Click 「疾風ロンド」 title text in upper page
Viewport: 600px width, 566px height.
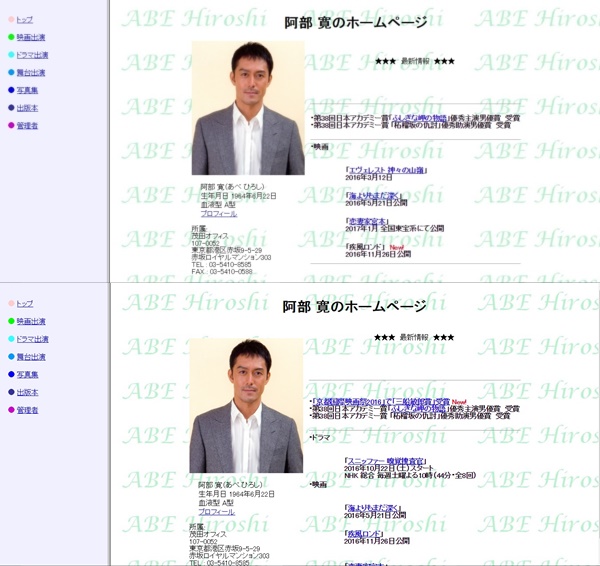tap(365, 247)
